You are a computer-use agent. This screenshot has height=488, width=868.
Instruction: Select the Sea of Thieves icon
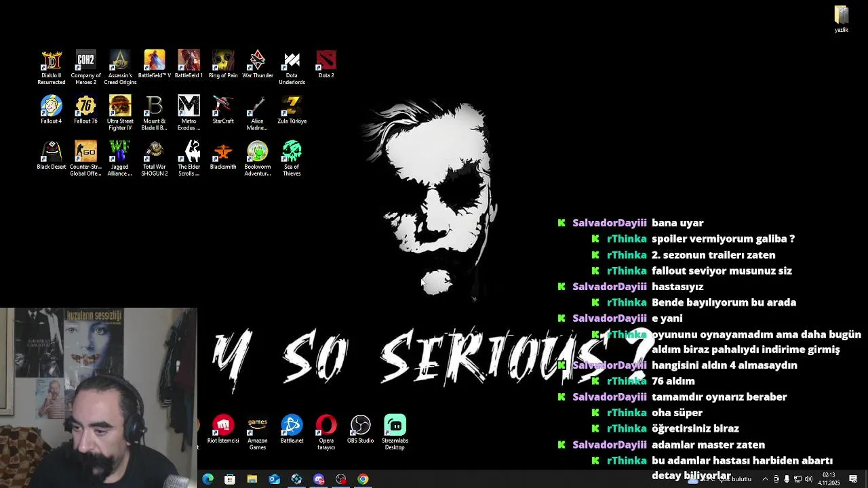(x=292, y=158)
